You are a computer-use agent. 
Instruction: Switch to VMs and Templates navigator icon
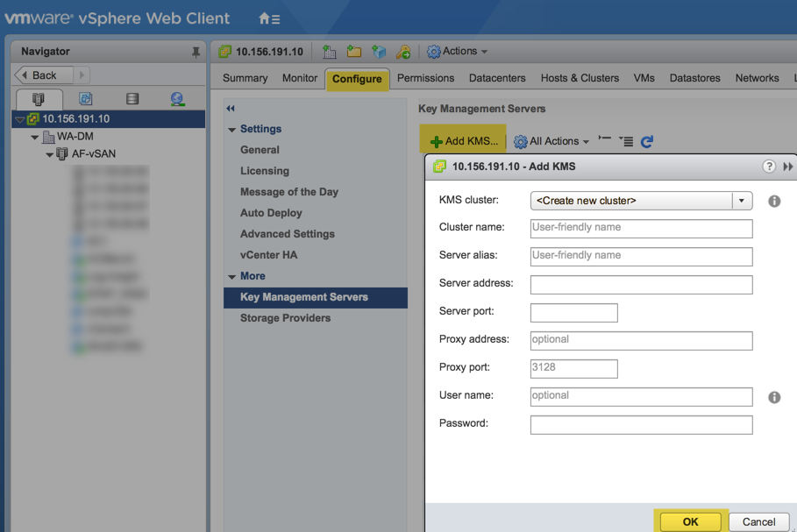click(x=85, y=99)
